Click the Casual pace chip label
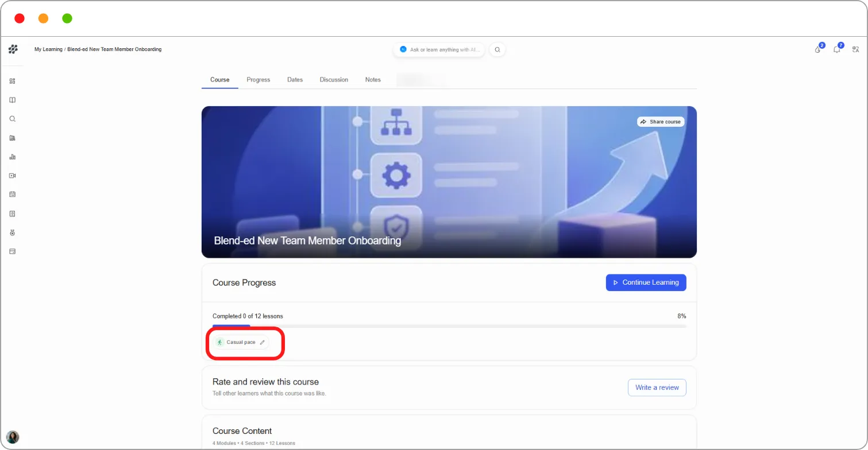The image size is (868, 450). [x=241, y=342]
